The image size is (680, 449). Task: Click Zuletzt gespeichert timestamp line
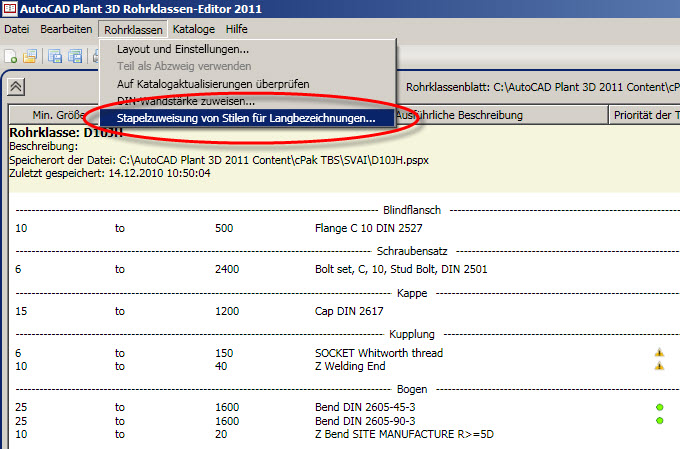[110, 174]
